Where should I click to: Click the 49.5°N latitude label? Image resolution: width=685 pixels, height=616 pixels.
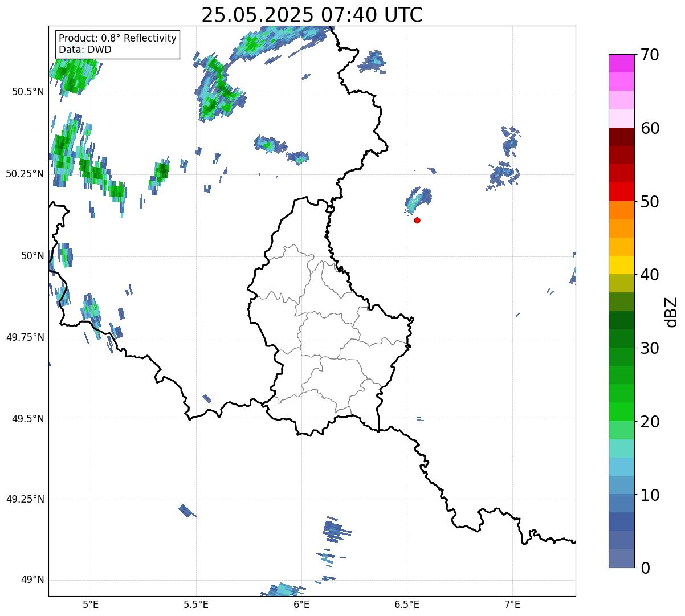pos(28,419)
